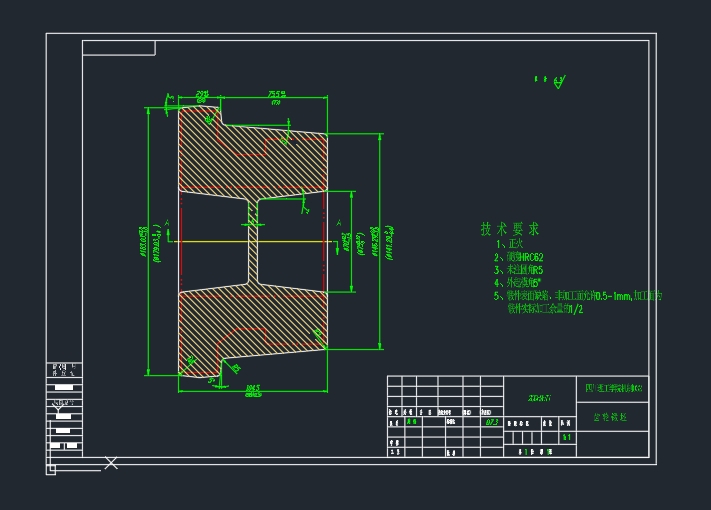This screenshot has width=711, height=510.
Task: Select the X crosshair marker at bottom left
Action: point(111,463)
